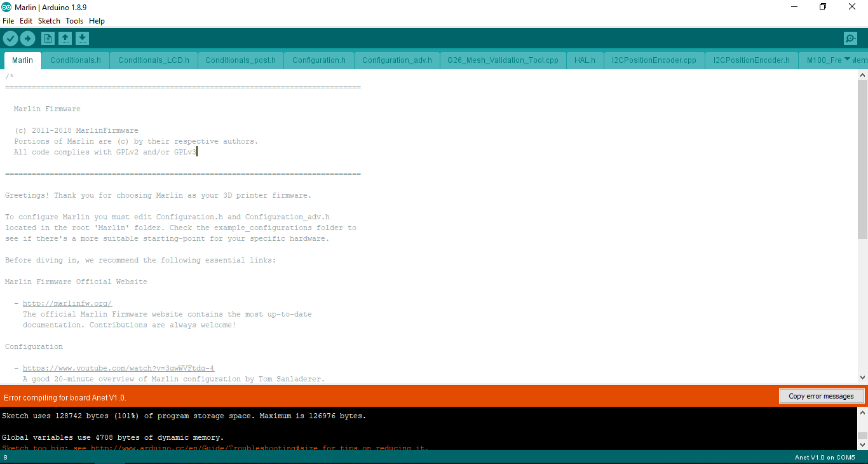The width and height of the screenshot is (868, 464).
Task: Follow the http://marlinfw.org/ link
Action: [x=67, y=303]
